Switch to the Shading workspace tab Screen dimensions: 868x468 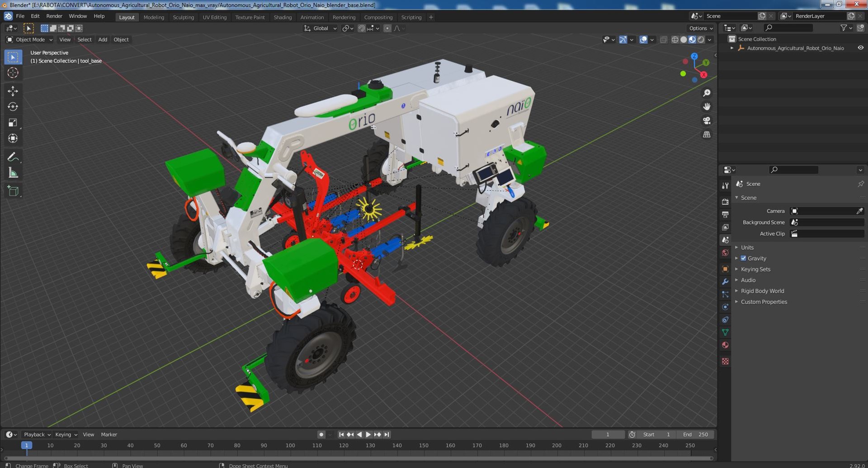coord(283,17)
